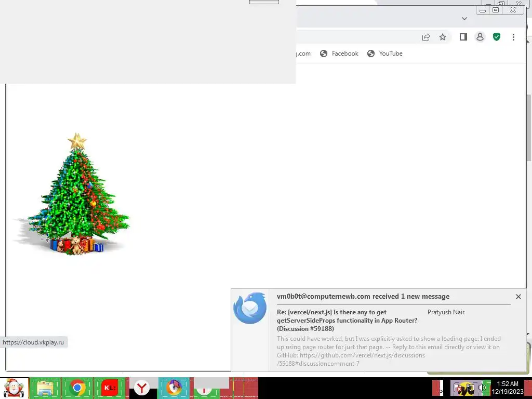The image size is (532, 399).
Task: Switch to Google Chrome in the taskbar
Action: point(77,388)
